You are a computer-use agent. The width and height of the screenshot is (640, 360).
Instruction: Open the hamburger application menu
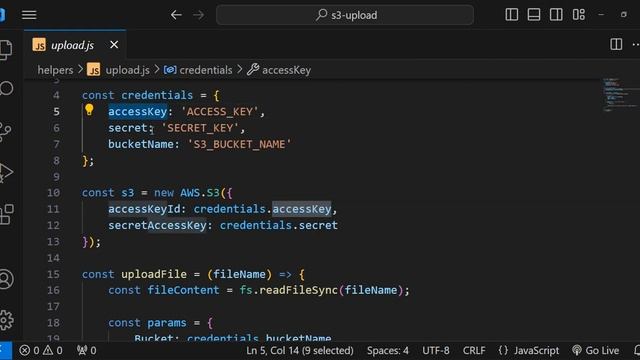click(29, 15)
